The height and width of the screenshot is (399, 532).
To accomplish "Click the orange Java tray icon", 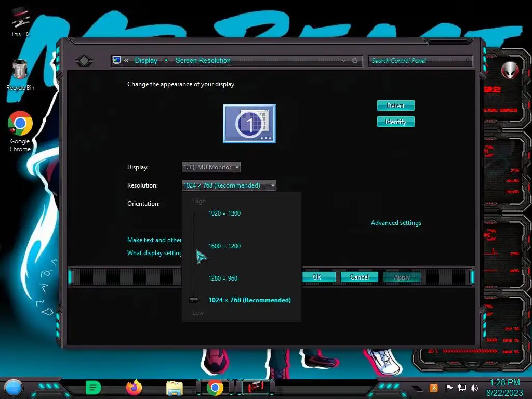I will [x=433, y=388].
